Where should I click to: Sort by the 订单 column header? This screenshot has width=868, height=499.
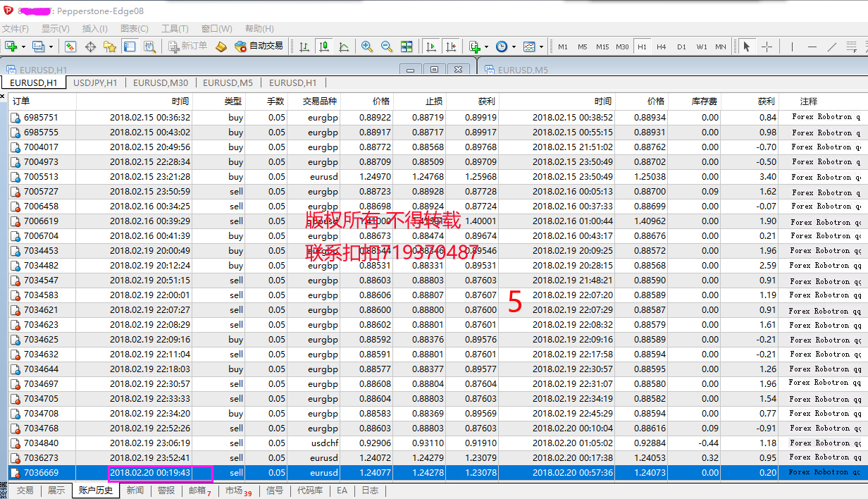(x=41, y=101)
